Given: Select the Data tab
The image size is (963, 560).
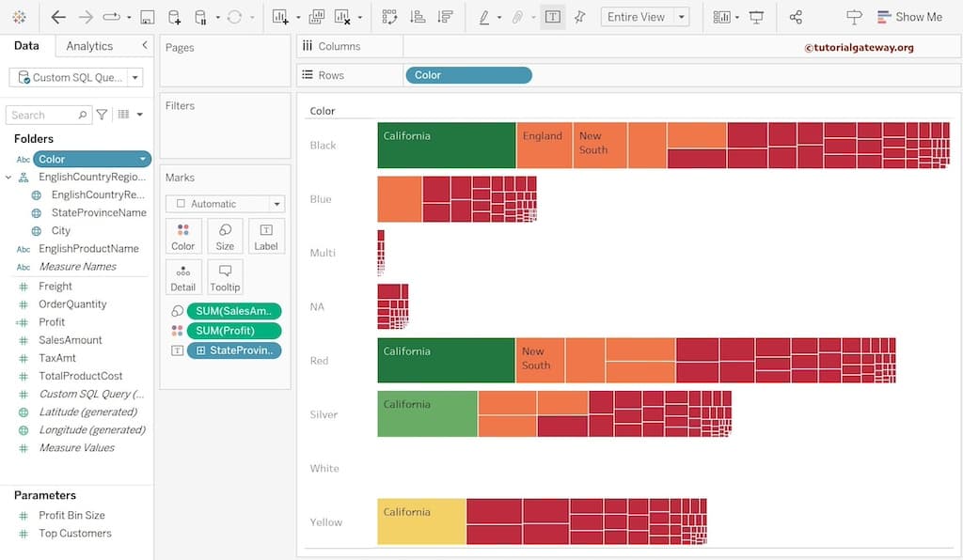Looking at the screenshot, I should tap(26, 46).
